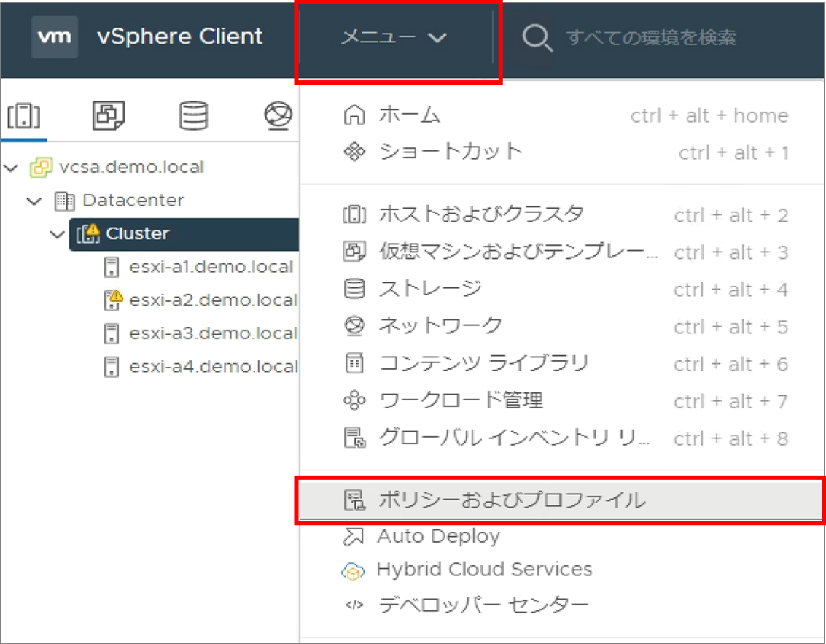Screen dimensions: 826x644
Task: Select host esxi-a1.demo.local
Action: coord(211,267)
